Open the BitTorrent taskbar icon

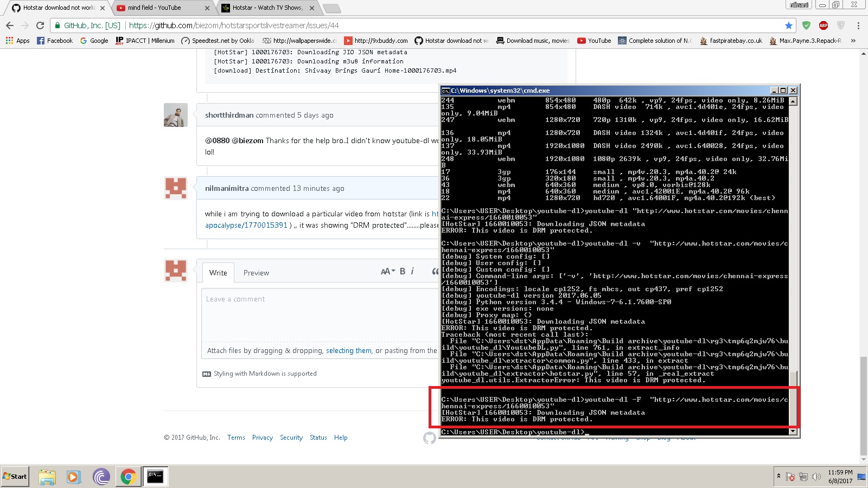[x=101, y=477]
